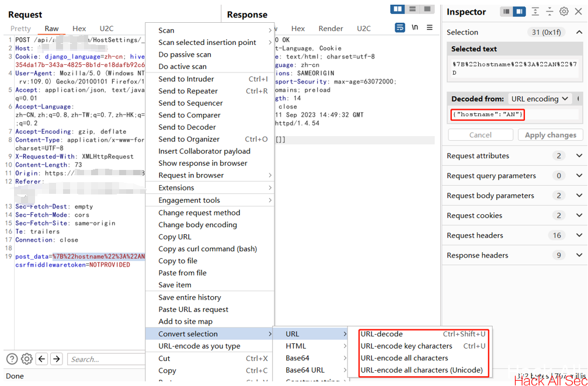This screenshot has height=386, width=588.
Task: Open response hamburger options menu
Action: 430,27
